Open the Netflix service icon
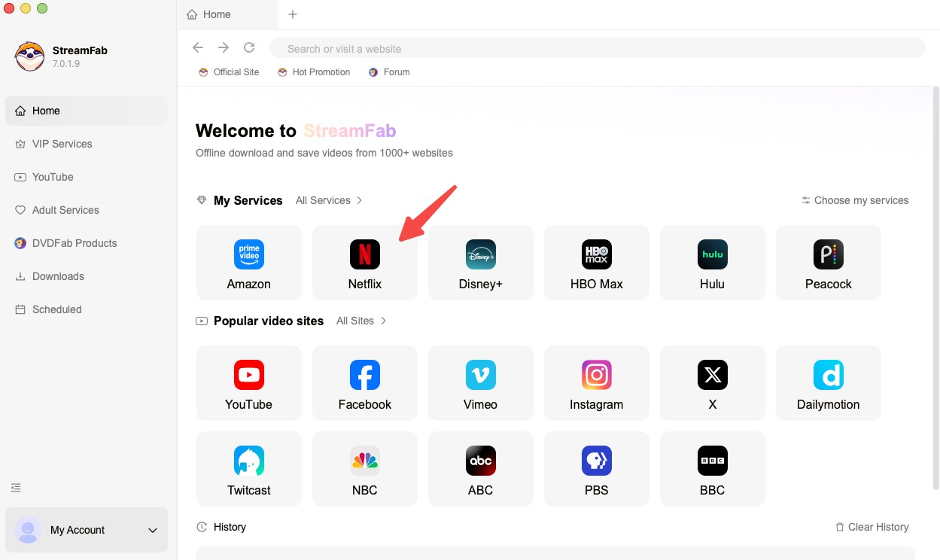 pyautogui.click(x=364, y=262)
